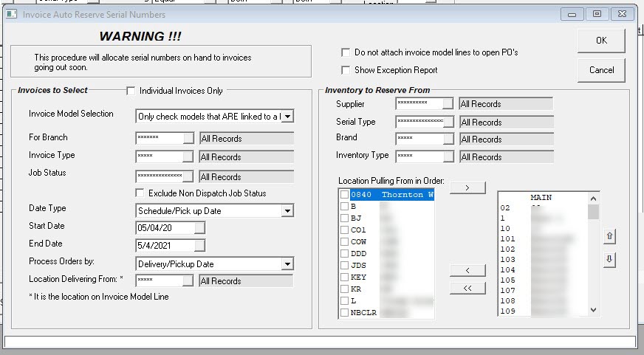Move location down in pull order
The image size is (644, 355).
pos(609,259)
